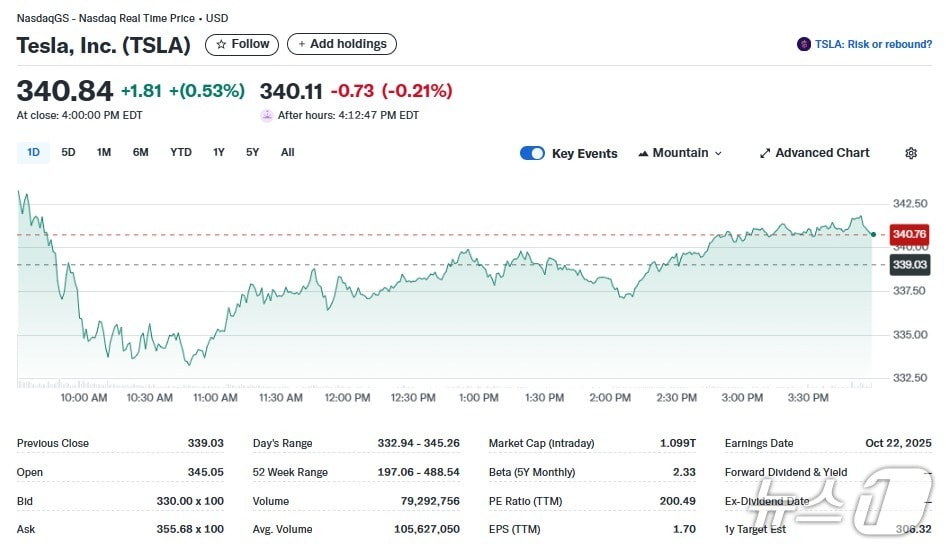Click the after hours moon icon
Image resolution: width=946 pixels, height=549 pixels.
(x=267, y=115)
